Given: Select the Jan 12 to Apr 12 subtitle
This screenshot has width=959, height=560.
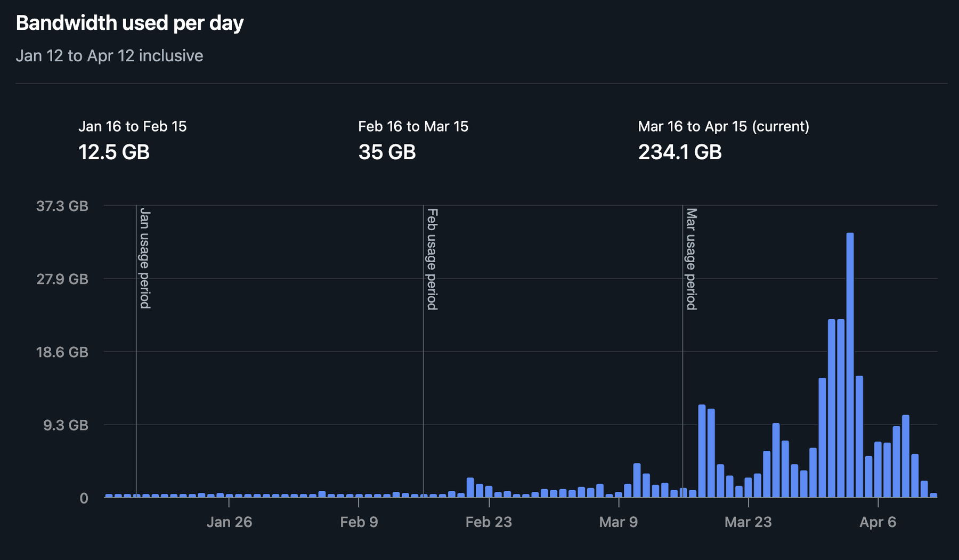Looking at the screenshot, I should (x=109, y=55).
